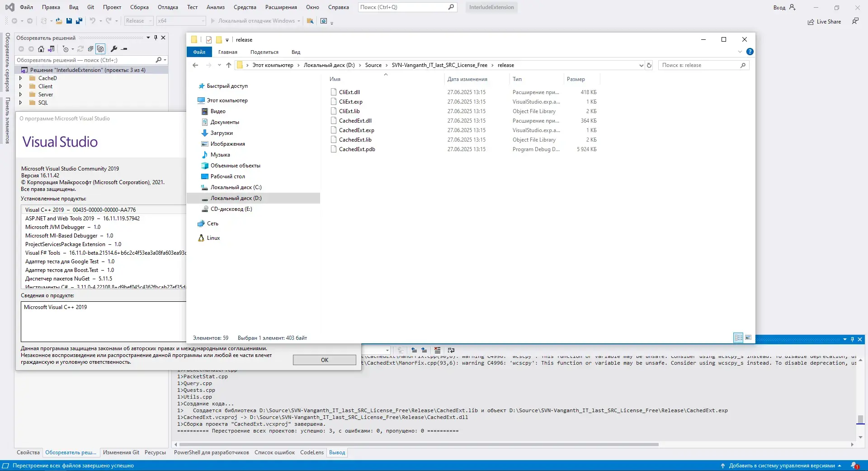Open Отладка menu
The image size is (868, 471).
[168, 7]
